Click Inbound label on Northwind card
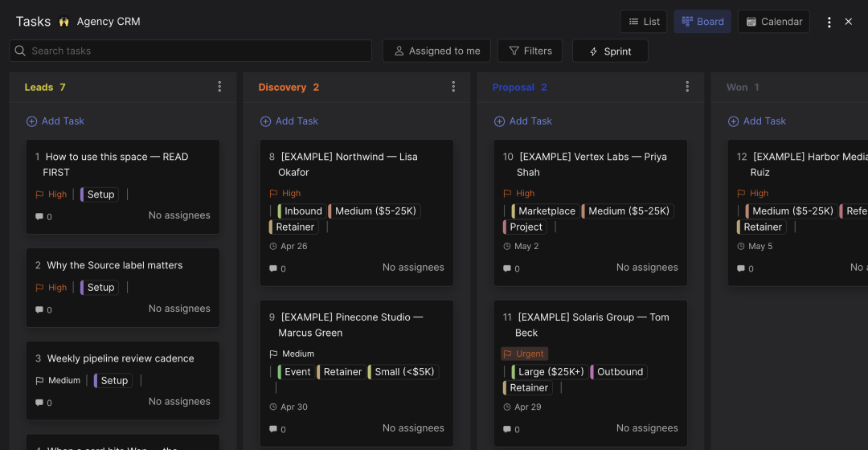Image resolution: width=868 pixels, height=450 pixels. (x=301, y=211)
